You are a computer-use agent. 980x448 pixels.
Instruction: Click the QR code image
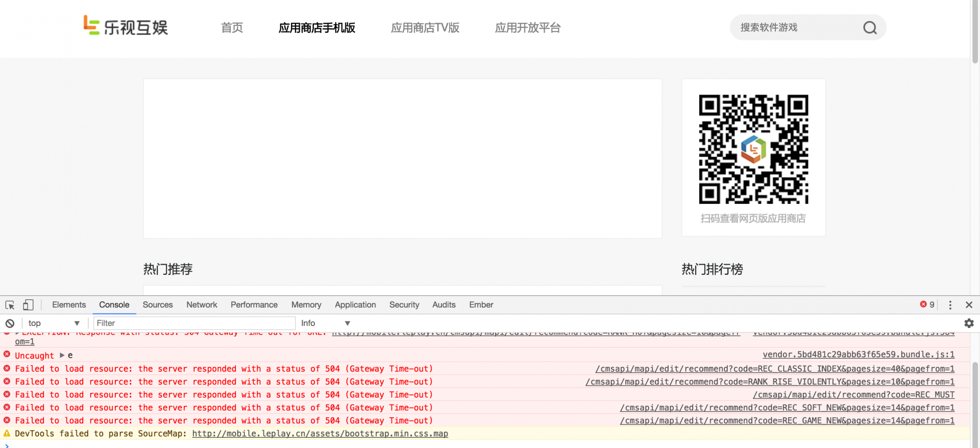coord(753,149)
